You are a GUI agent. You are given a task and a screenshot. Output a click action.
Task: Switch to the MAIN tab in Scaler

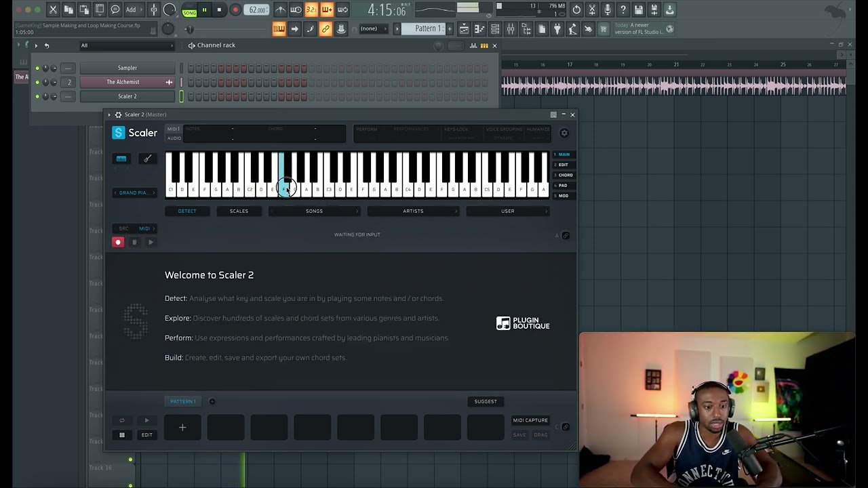[x=562, y=155]
